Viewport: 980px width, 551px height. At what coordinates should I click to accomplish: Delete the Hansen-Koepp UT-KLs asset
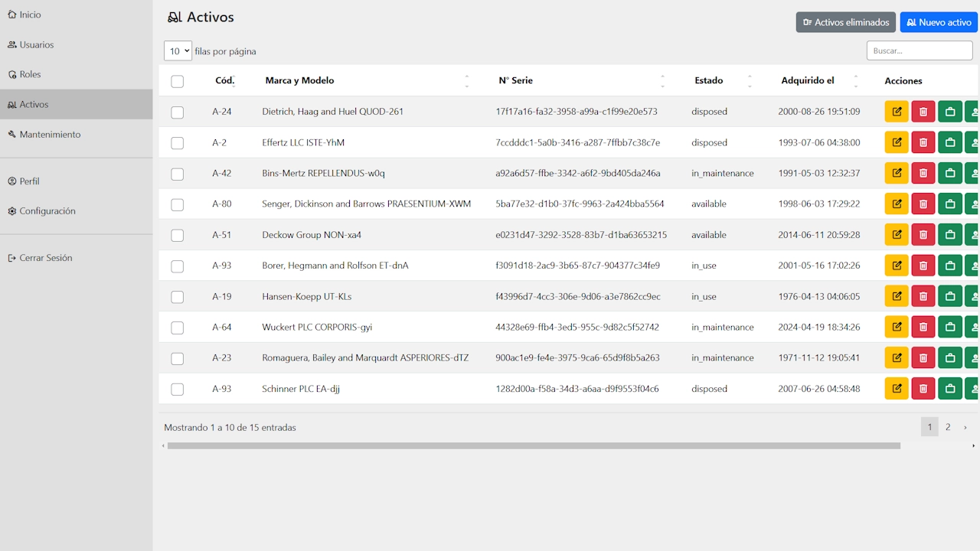coord(923,296)
